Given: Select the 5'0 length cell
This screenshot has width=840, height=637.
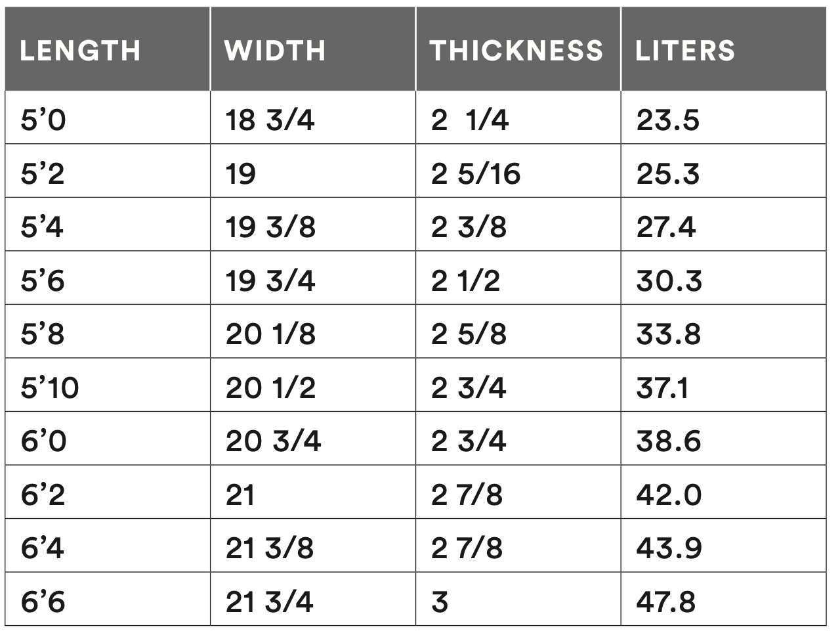Looking at the screenshot, I should [x=108, y=118].
